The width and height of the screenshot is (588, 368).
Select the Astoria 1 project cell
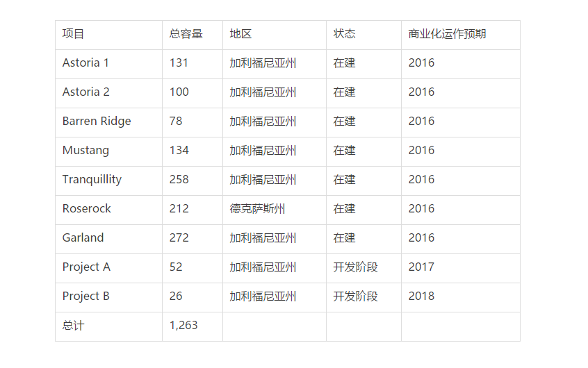[x=85, y=63]
